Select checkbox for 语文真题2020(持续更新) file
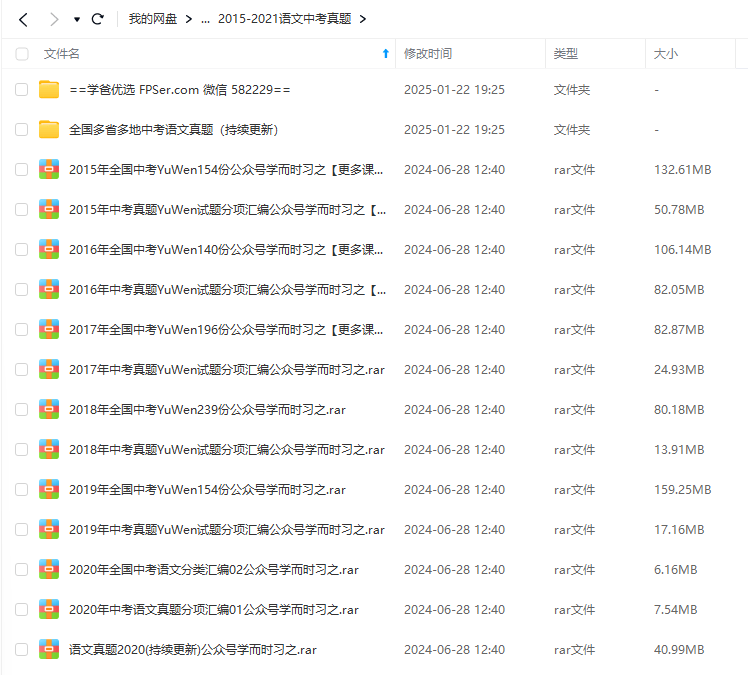This screenshot has width=748, height=675. (x=21, y=650)
